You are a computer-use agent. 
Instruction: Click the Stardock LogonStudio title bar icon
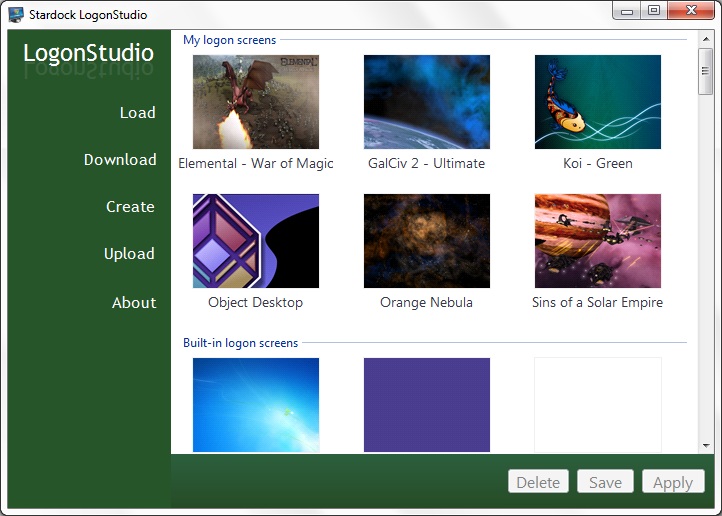[16, 14]
